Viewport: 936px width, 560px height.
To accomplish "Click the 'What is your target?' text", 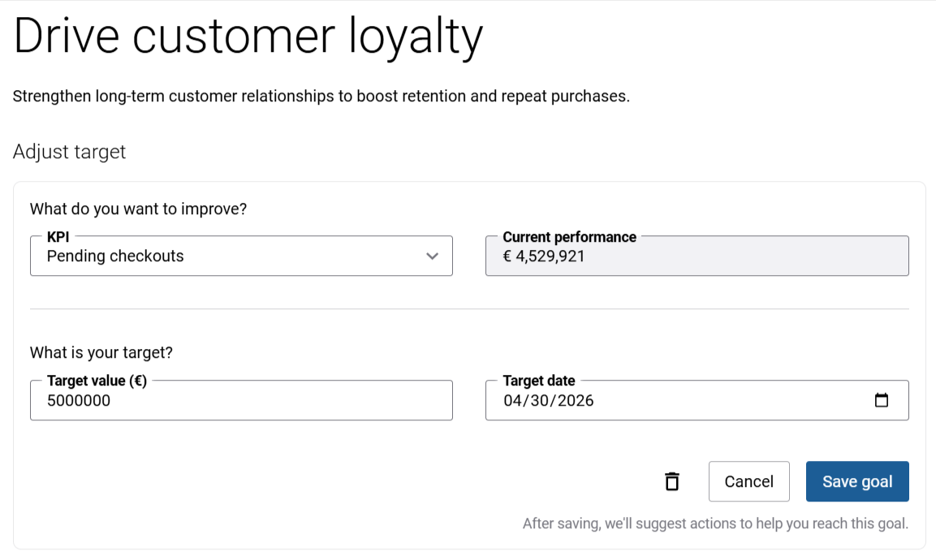I will [101, 353].
